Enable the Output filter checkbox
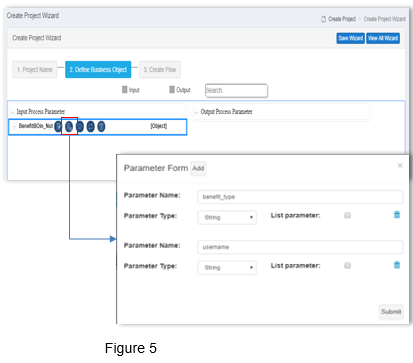The image size is (413, 363). tap(172, 89)
